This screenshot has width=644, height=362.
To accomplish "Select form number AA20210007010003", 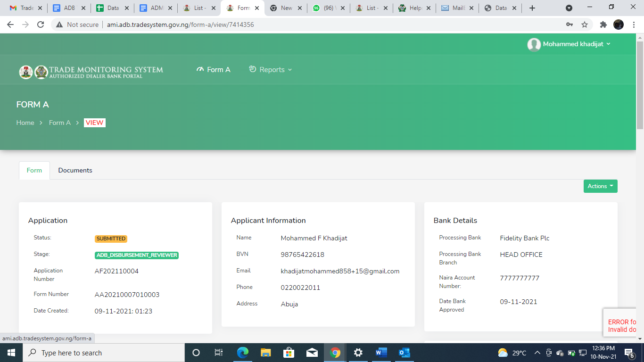I will (x=127, y=295).
